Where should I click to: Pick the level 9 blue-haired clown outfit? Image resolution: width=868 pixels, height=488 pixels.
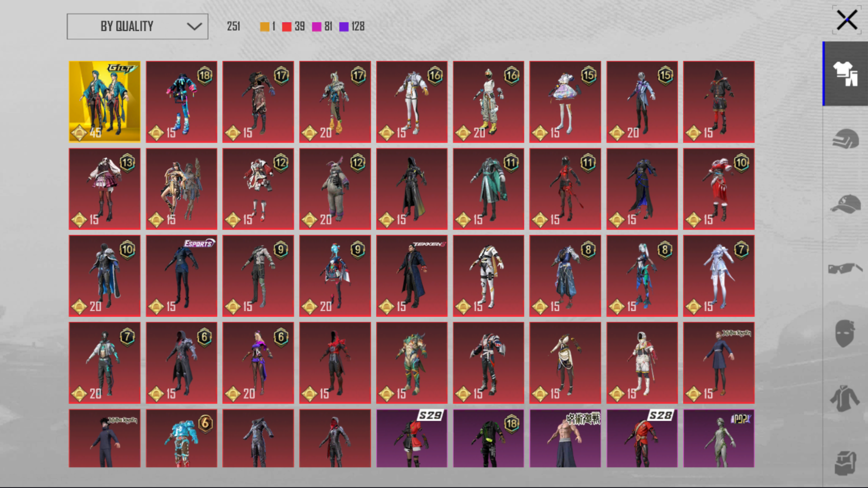(335, 276)
